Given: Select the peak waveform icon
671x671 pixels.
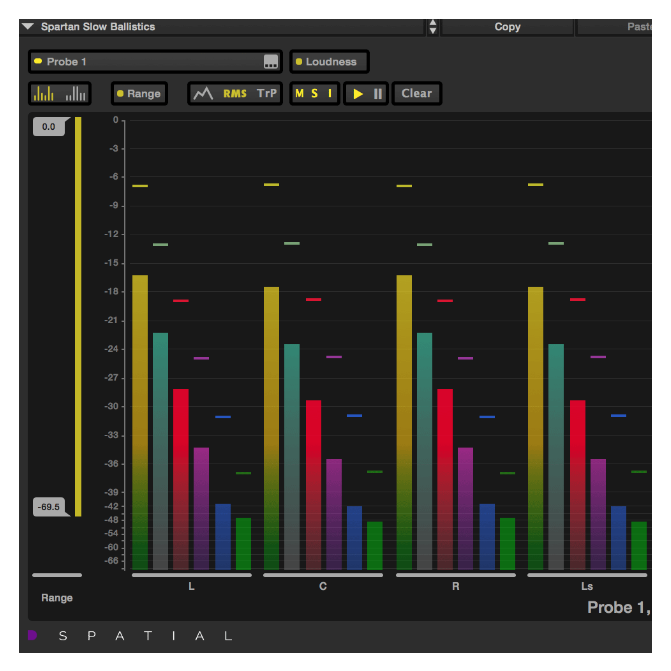Looking at the screenshot, I should tap(204, 94).
